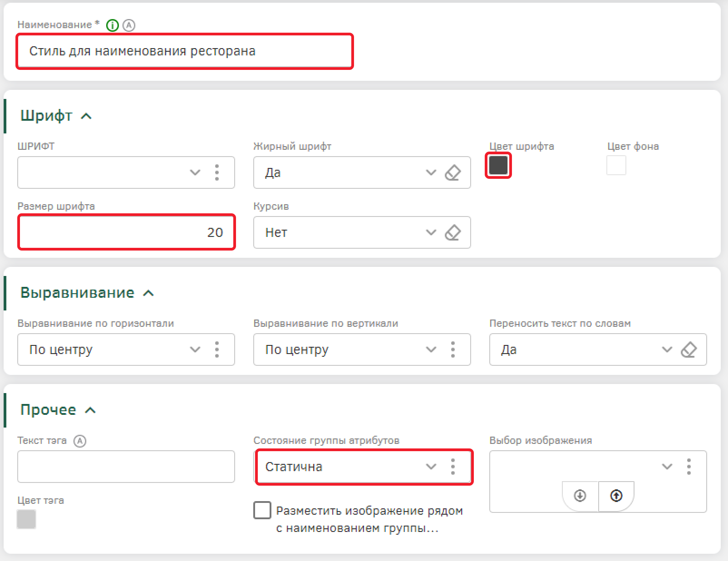Click the dark Цвет шрифта color swatch
The width and height of the screenshot is (728, 561).
(498, 165)
